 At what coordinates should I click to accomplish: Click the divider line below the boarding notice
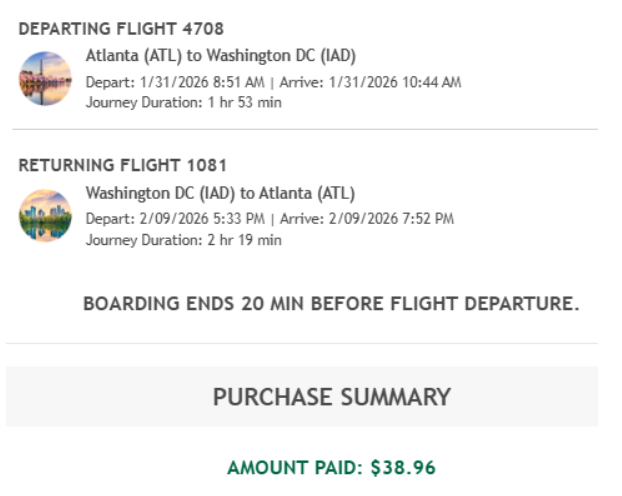tap(305, 343)
